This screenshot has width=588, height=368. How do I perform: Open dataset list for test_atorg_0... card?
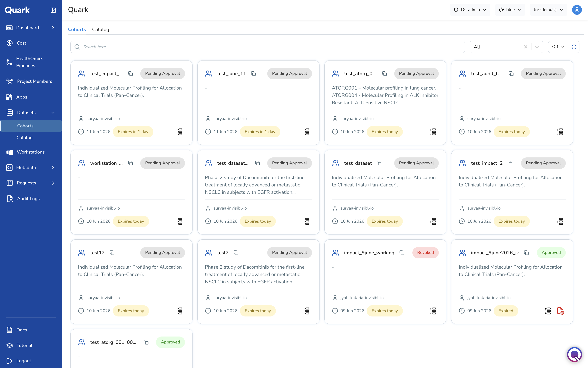coord(433,132)
